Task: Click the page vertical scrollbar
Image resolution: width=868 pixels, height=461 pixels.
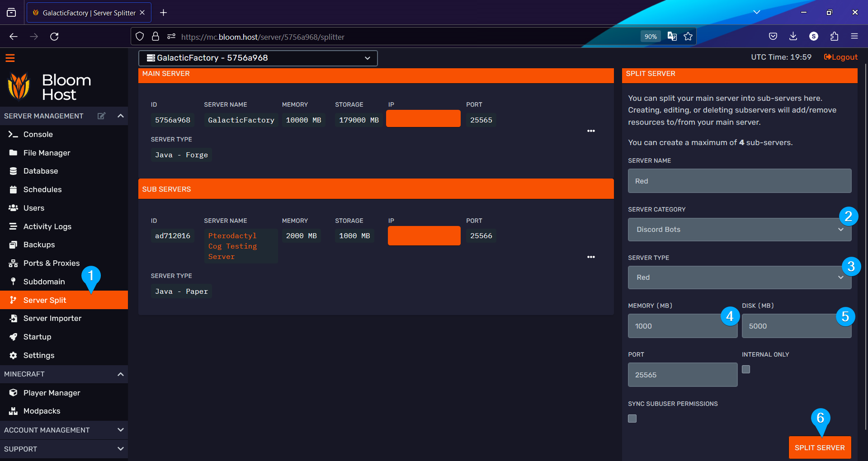Action: pyautogui.click(x=865, y=246)
